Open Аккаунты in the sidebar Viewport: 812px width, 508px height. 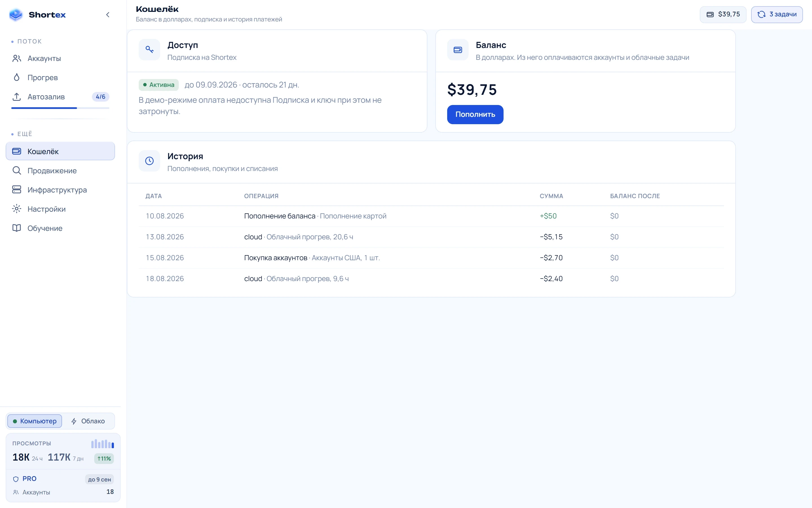60,58
